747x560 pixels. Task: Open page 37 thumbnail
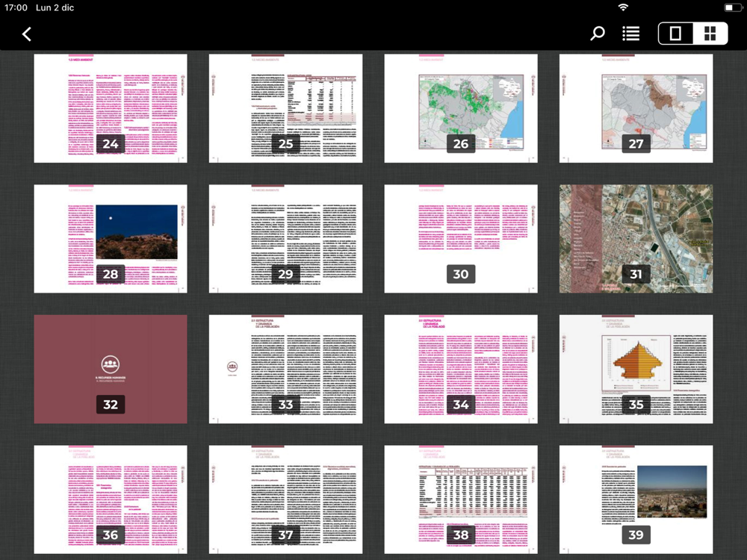click(x=286, y=500)
